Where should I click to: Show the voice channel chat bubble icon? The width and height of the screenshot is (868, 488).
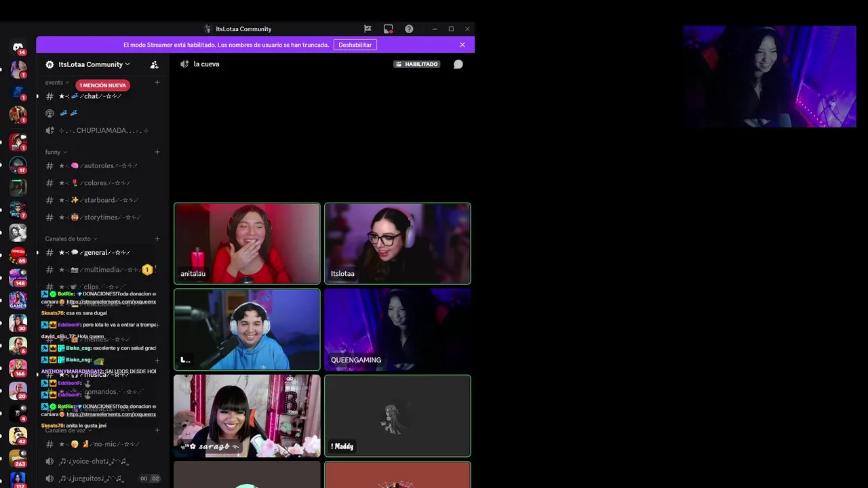coord(458,64)
